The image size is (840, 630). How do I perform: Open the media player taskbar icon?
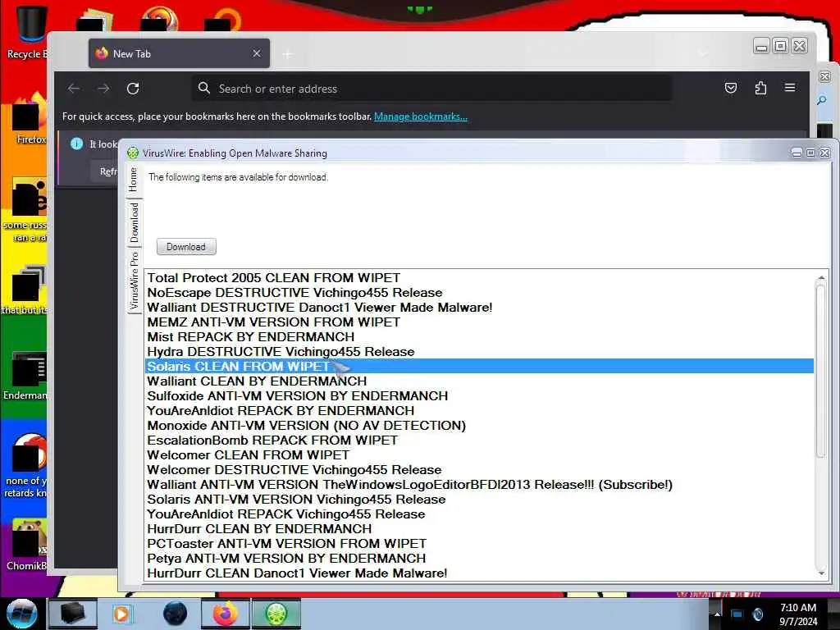[x=121, y=614]
